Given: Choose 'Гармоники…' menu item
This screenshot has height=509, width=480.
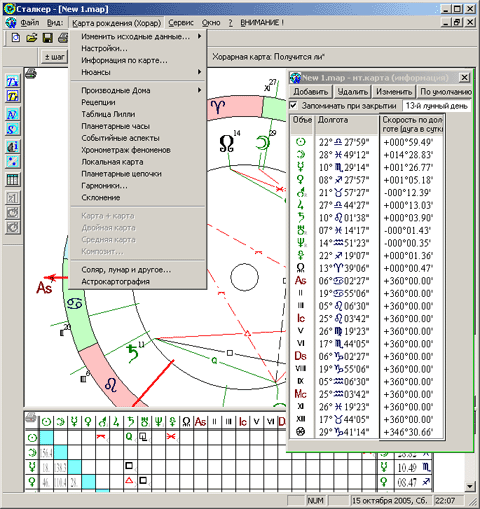Looking at the screenshot, I should pyautogui.click(x=139, y=186).
